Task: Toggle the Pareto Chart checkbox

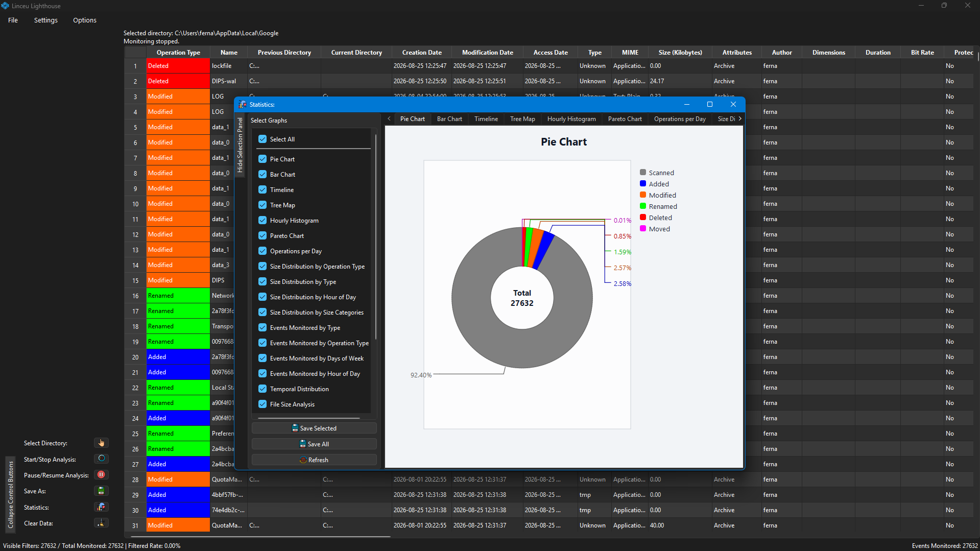Action: (x=262, y=235)
